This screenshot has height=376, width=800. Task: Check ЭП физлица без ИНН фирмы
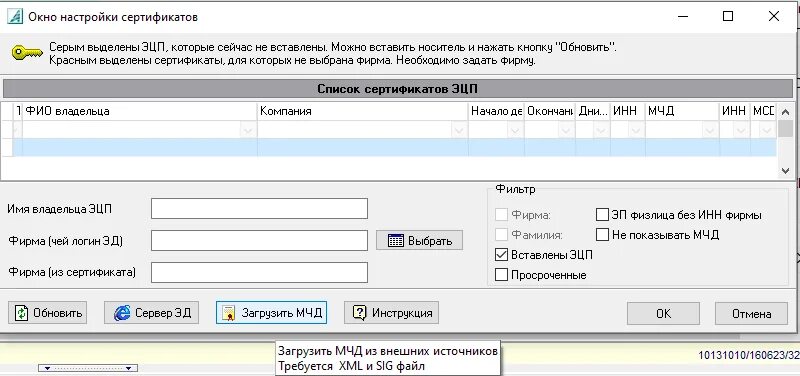coord(603,215)
